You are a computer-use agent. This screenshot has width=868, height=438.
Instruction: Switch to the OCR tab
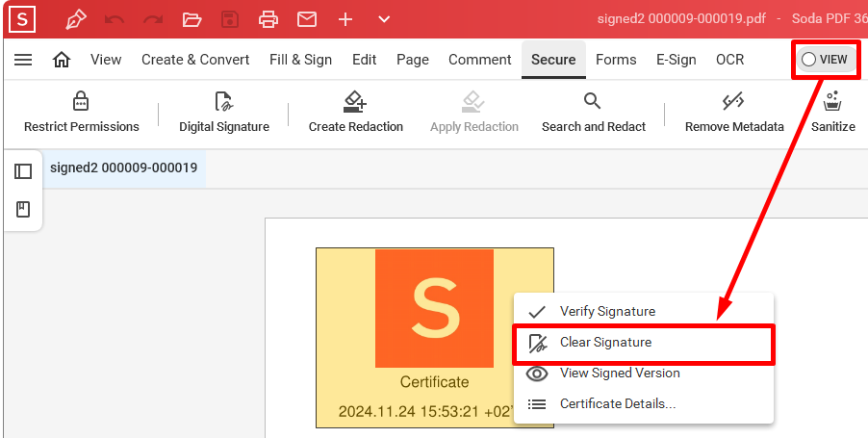(730, 60)
